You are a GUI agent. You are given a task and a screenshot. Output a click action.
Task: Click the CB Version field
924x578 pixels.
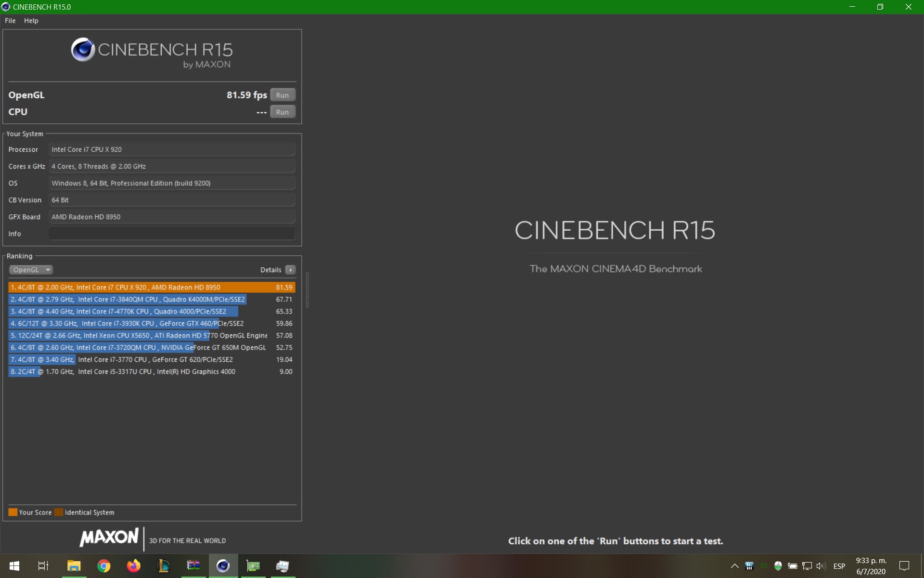(172, 200)
